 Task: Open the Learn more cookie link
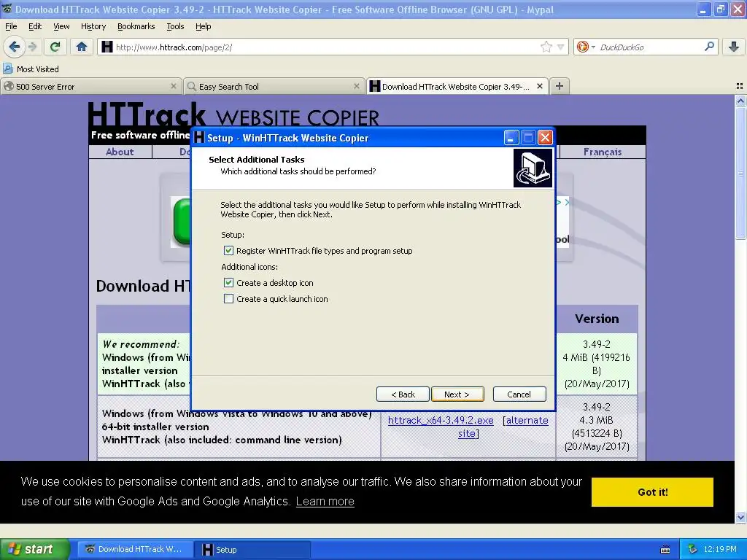[x=325, y=502]
